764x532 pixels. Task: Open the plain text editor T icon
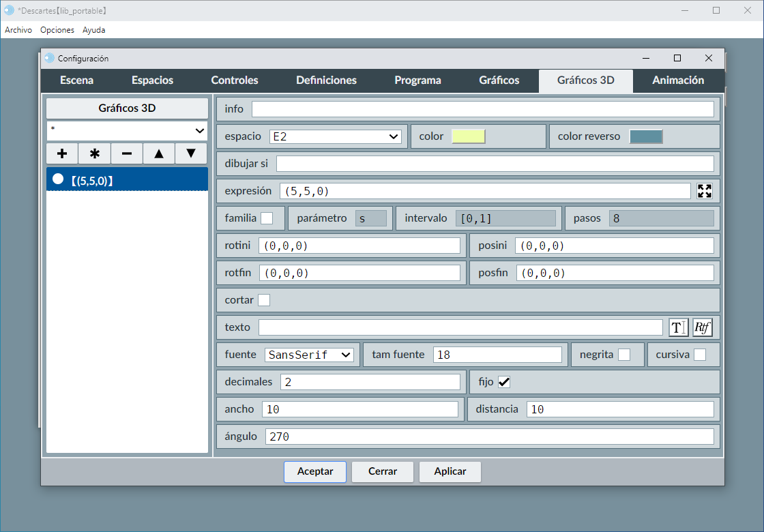pyautogui.click(x=678, y=327)
